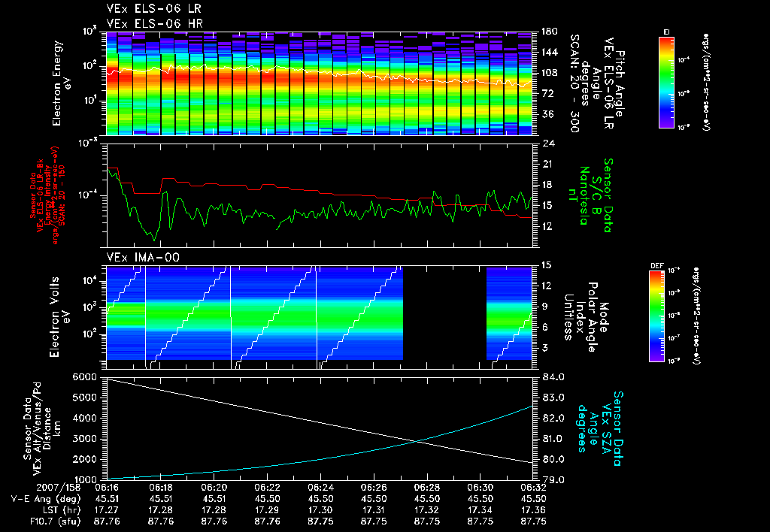Click the 108 pitch angle tick label
Viewport: 770px width, 532px height.
(550, 73)
